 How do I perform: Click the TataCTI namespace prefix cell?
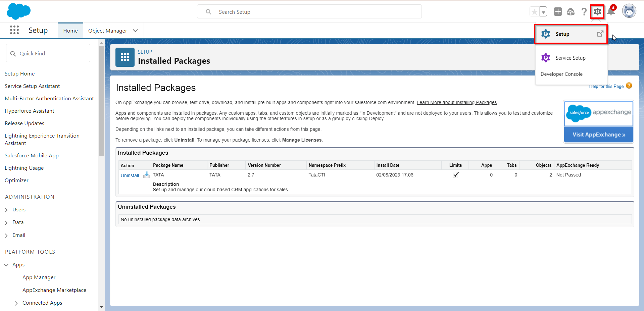[x=317, y=175]
